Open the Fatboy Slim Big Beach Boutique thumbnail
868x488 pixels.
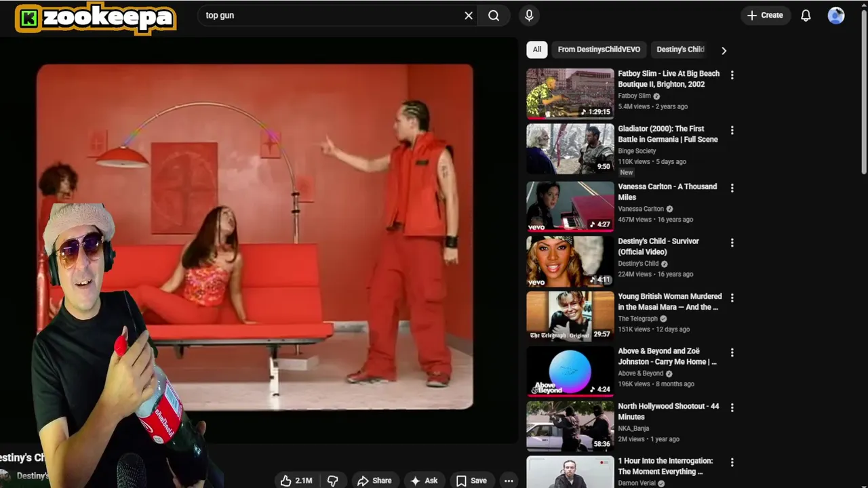pos(570,94)
